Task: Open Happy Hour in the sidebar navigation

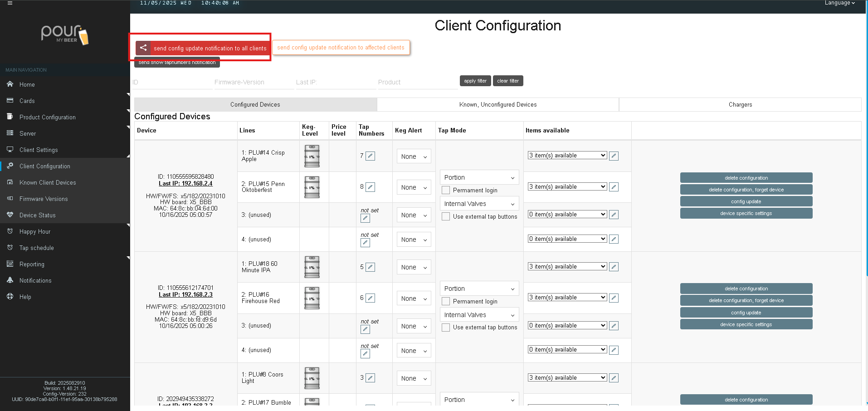Action: tap(35, 232)
